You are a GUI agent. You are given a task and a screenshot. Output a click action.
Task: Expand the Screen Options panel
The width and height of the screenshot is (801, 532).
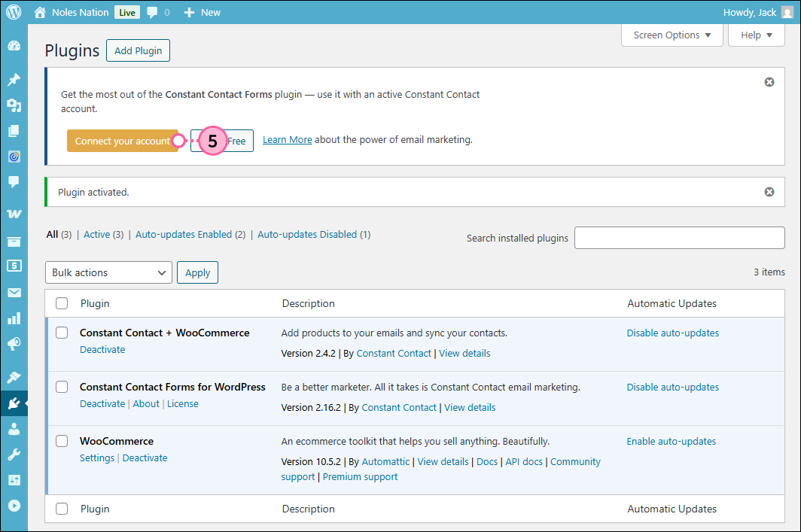[x=671, y=35]
